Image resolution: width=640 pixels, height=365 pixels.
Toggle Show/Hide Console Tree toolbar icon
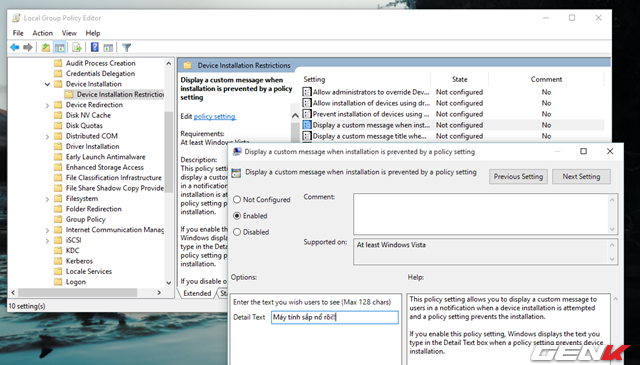coord(60,48)
